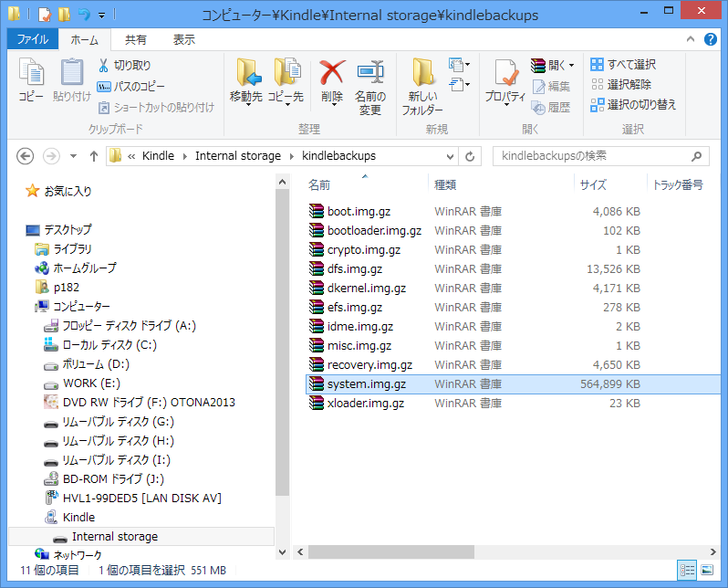The height and width of the screenshot is (588, 728).
Task: Click the horizontal scrollbar thumb in file list
Action: pos(391,551)
